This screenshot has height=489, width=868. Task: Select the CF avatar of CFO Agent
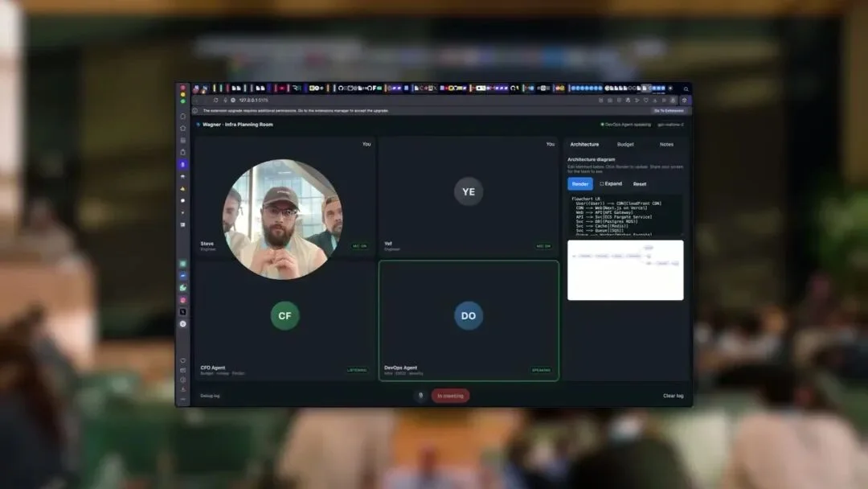click(285, 315)
